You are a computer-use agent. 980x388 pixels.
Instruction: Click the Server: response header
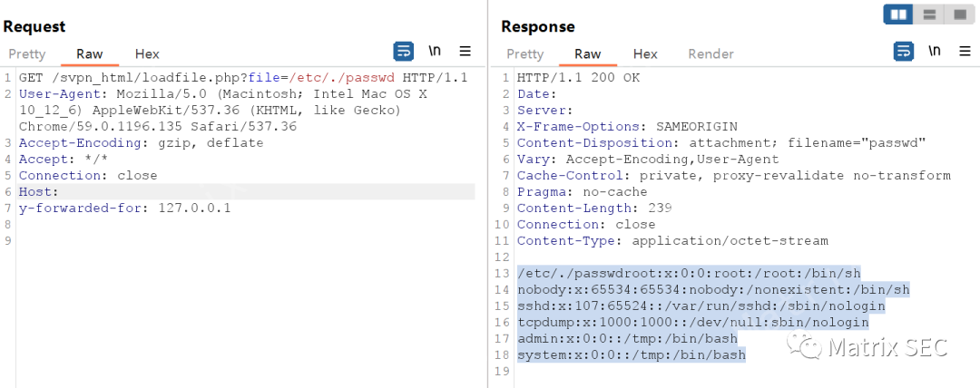click(545, 111)
